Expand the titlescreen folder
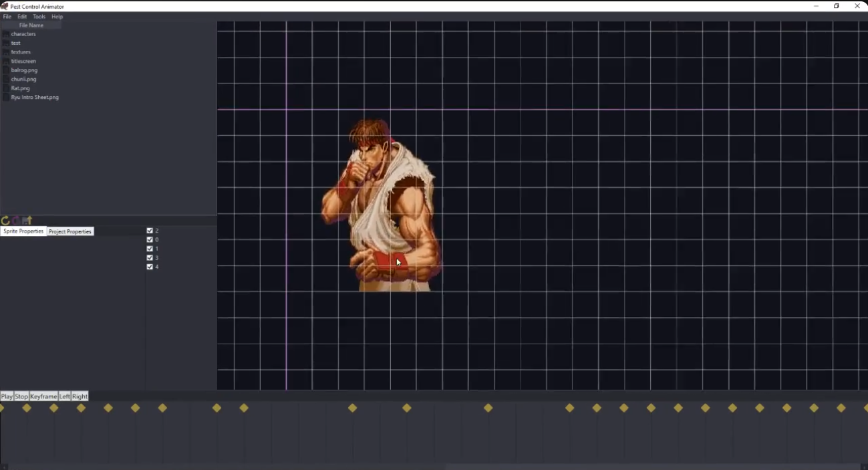The height and width of the screenshot is (470, 868). click(x=22, y=61)
